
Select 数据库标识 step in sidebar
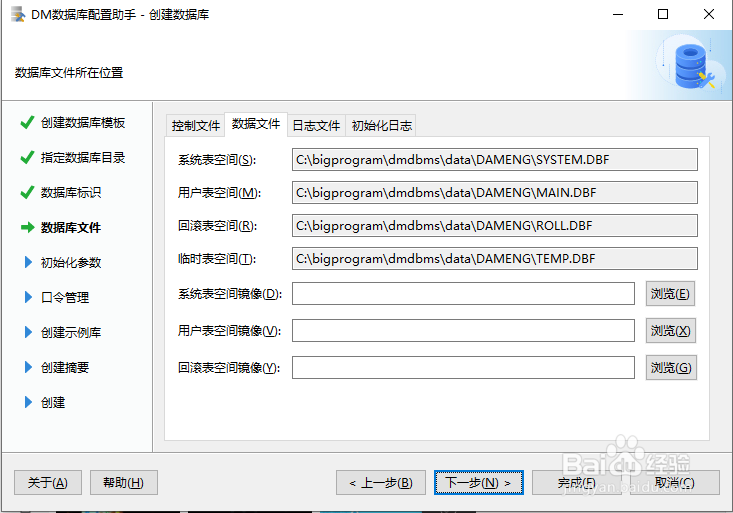71,192
